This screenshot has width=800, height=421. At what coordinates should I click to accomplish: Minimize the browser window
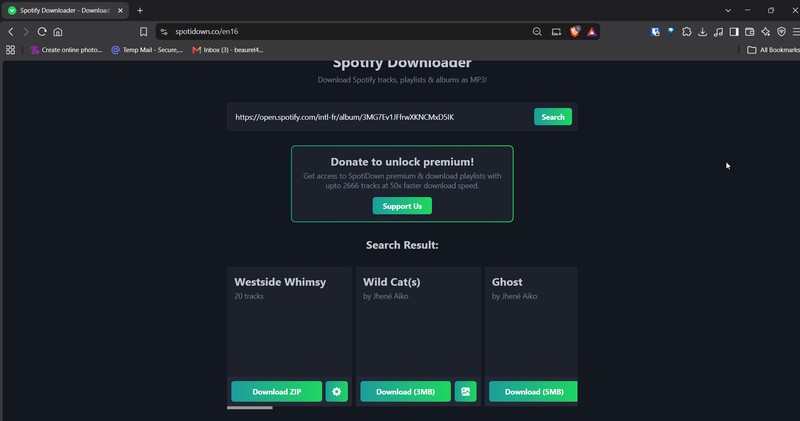coord(747,10)
